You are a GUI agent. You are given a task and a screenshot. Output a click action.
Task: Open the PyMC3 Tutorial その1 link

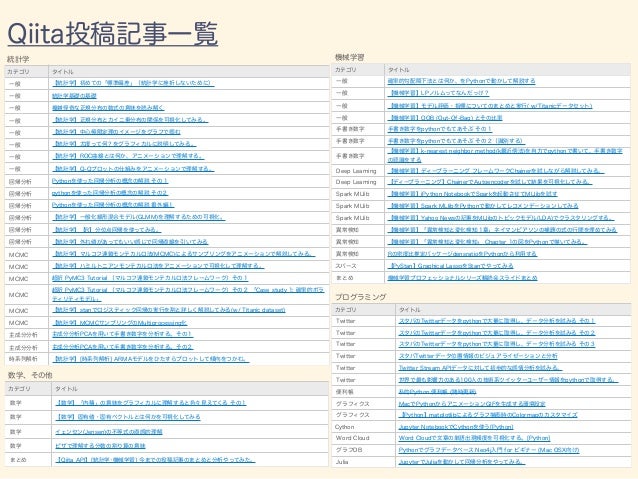(150, 278)
